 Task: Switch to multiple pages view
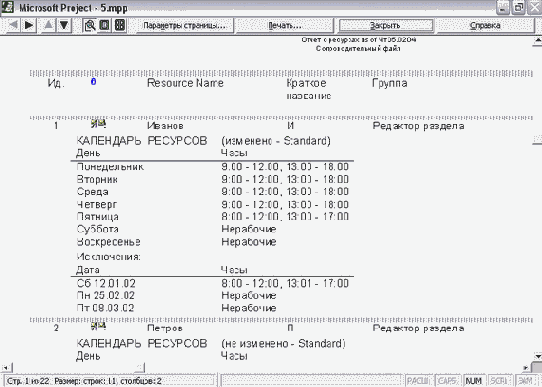click(x=120, y=25)
